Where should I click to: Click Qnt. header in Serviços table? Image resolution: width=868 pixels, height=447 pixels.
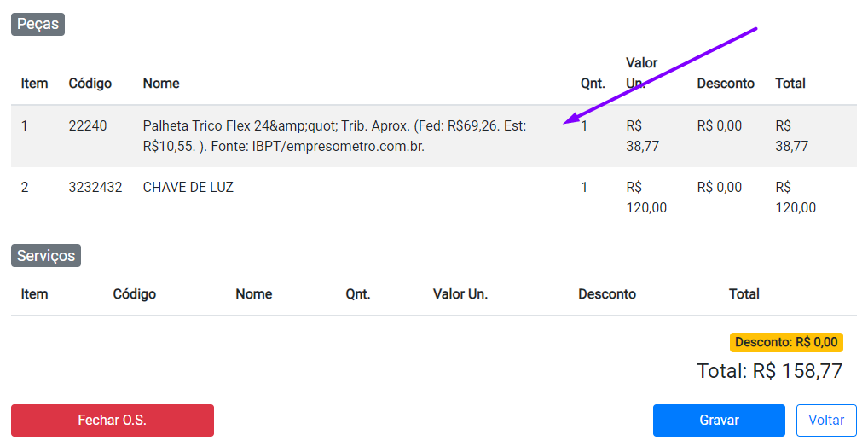[x=357, y=294]
